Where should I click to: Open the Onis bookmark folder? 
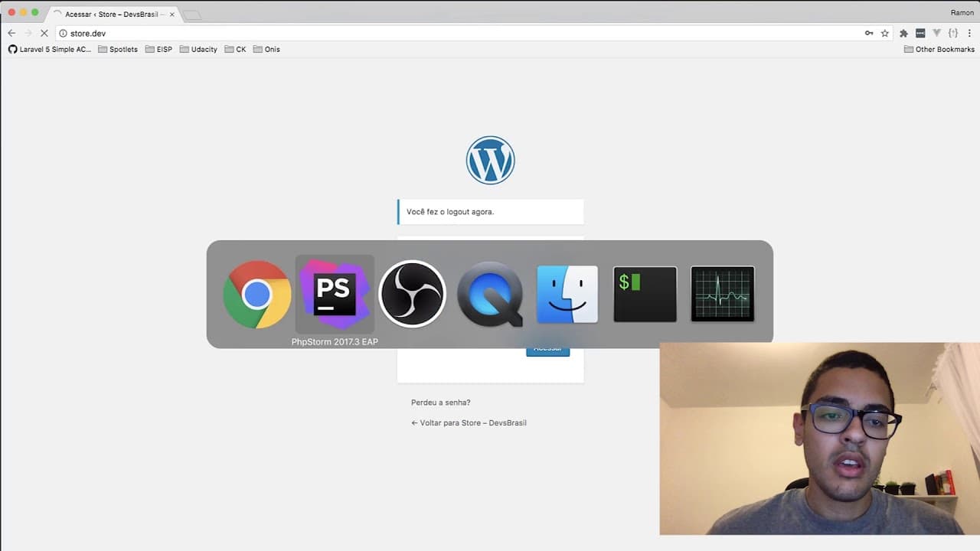(266, 49)
